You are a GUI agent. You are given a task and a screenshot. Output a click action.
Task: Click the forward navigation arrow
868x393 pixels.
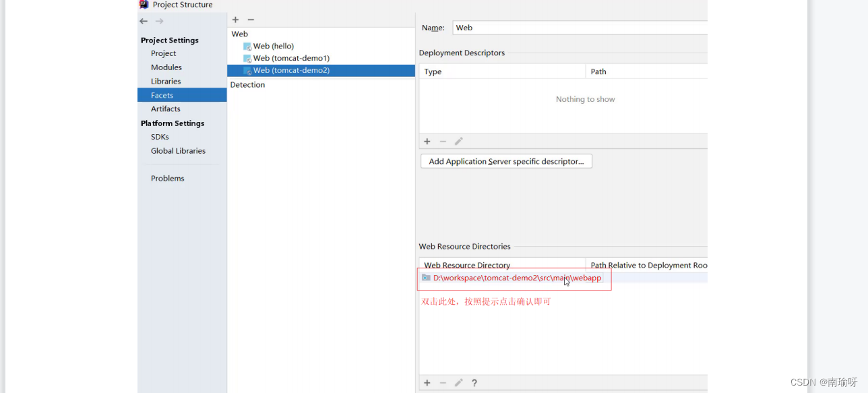point(160,21)
